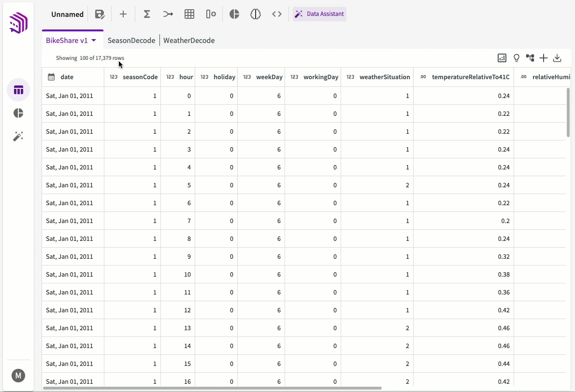Click the vertical scrollbar thumb

[x=568, y=112]
